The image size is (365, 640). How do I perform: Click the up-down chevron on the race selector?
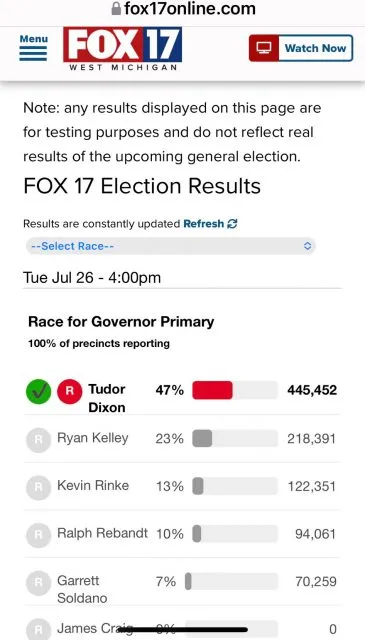coord(308,246)
